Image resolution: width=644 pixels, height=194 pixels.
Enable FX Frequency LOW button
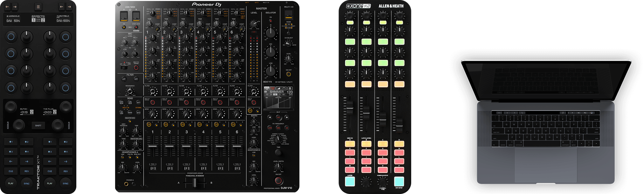click(x=270, y=128)
